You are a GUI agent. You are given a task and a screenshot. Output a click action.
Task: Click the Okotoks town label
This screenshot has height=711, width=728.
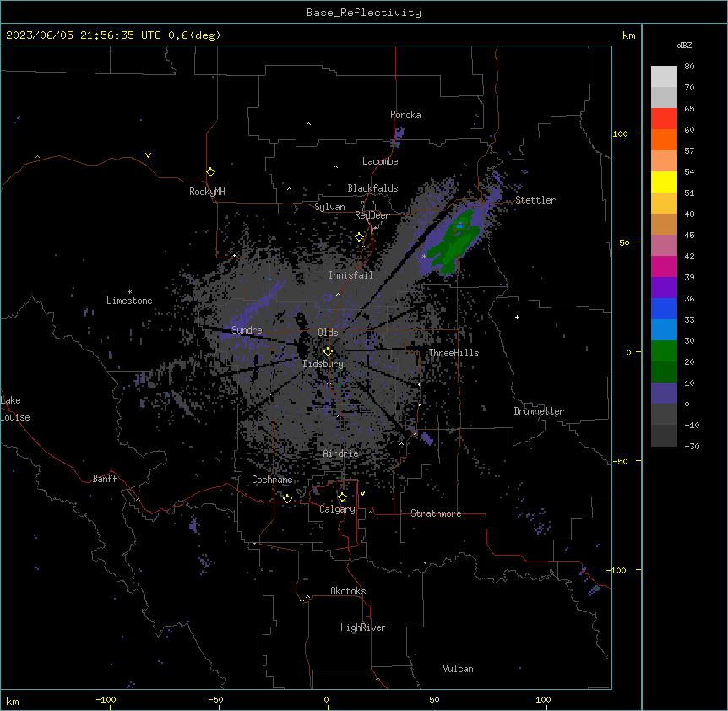click(348, 591)
